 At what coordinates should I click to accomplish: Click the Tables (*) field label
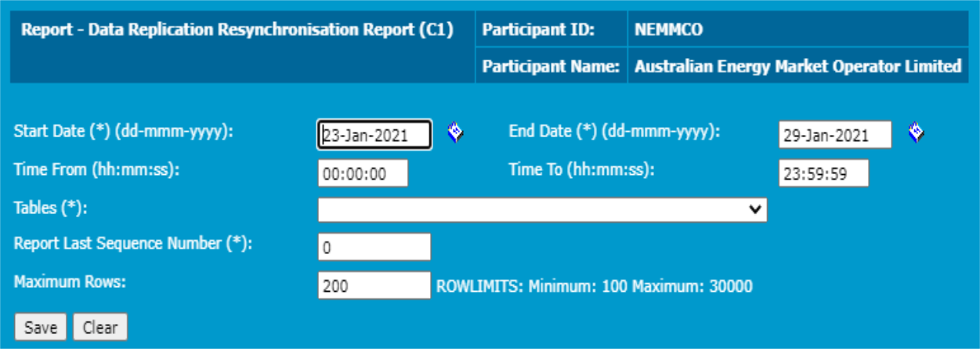coord(50,207)
